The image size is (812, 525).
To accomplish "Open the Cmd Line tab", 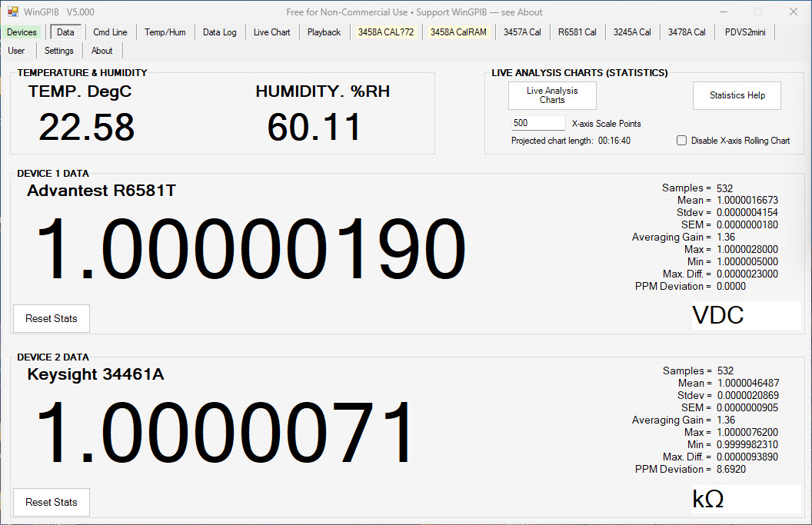I will pos(110,32).
